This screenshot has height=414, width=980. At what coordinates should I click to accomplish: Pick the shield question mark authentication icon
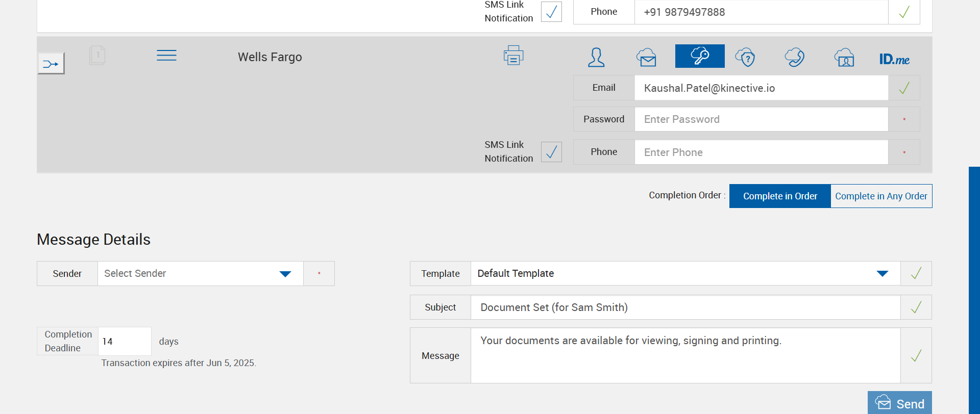click(x=745, y=57)
